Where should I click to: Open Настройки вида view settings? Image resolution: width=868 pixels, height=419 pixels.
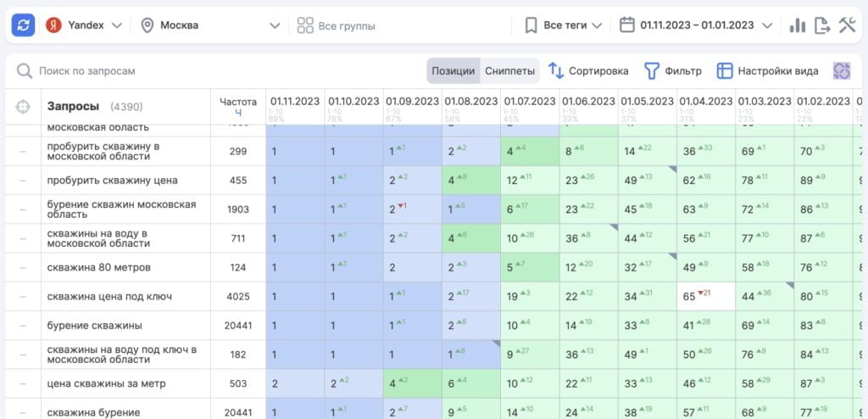click(x=767, y=71)
